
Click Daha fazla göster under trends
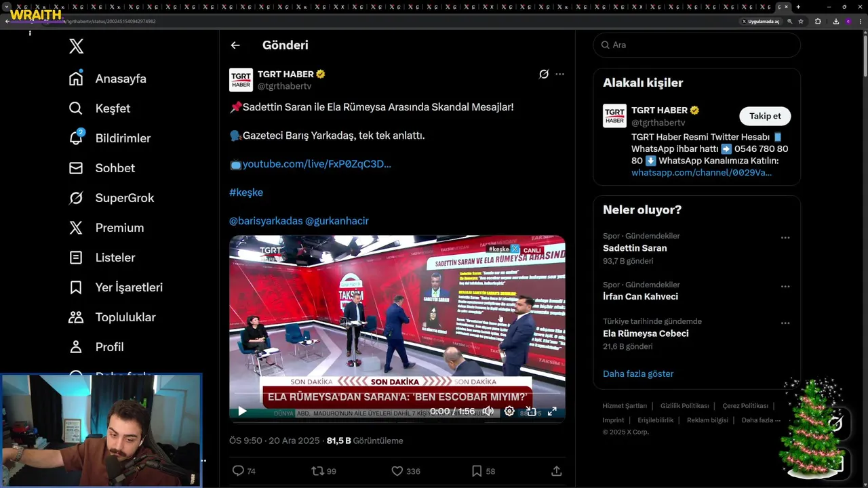638,374
